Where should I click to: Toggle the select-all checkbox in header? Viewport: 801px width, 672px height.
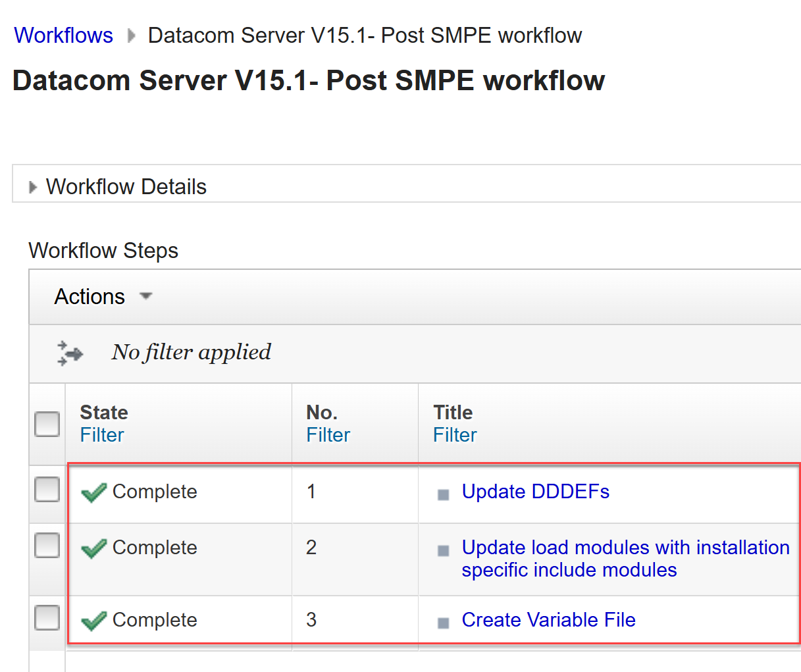coord(47,424)
